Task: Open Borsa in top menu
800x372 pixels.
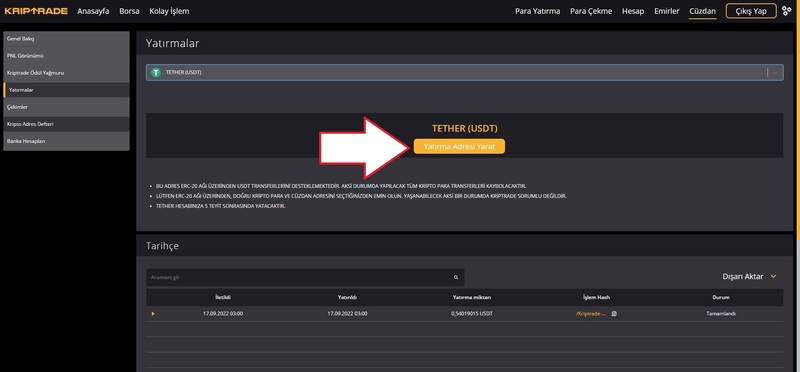Action: click(129, 11)
